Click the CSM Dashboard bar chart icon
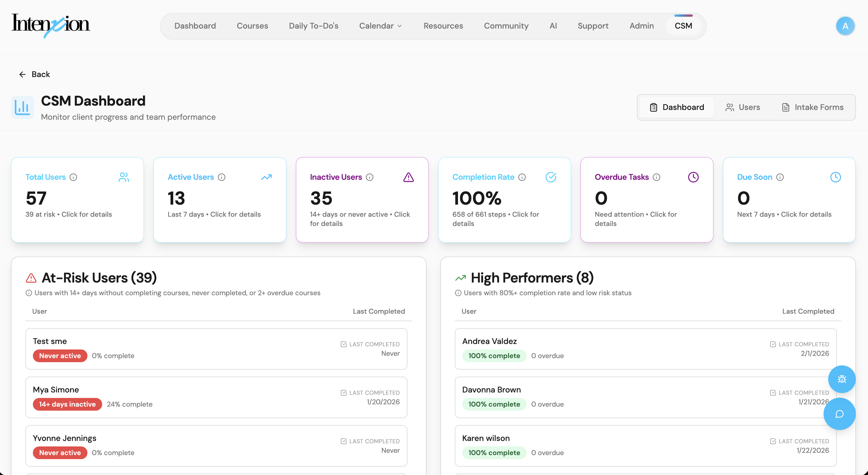Image resolution: width=868 pixels, height=475 pixels. (22, 107)
